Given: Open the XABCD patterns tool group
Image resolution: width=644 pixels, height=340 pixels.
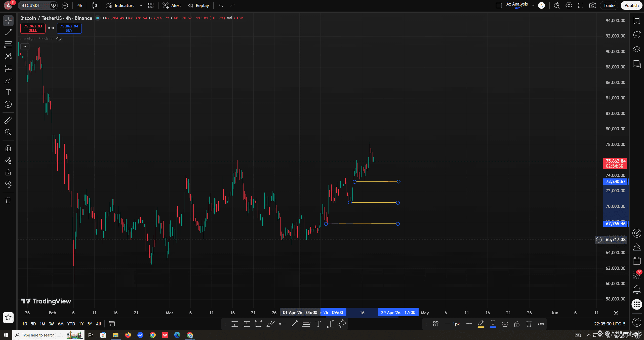Looking at the screenshot, I should pyautogui.click(x=8, y=56).
